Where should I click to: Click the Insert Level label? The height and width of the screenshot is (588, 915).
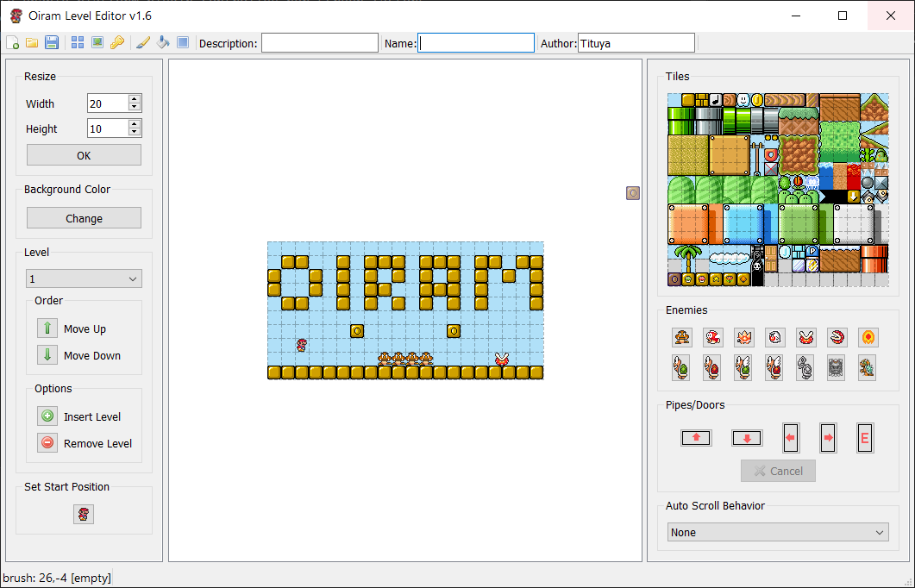pos(92,417)
